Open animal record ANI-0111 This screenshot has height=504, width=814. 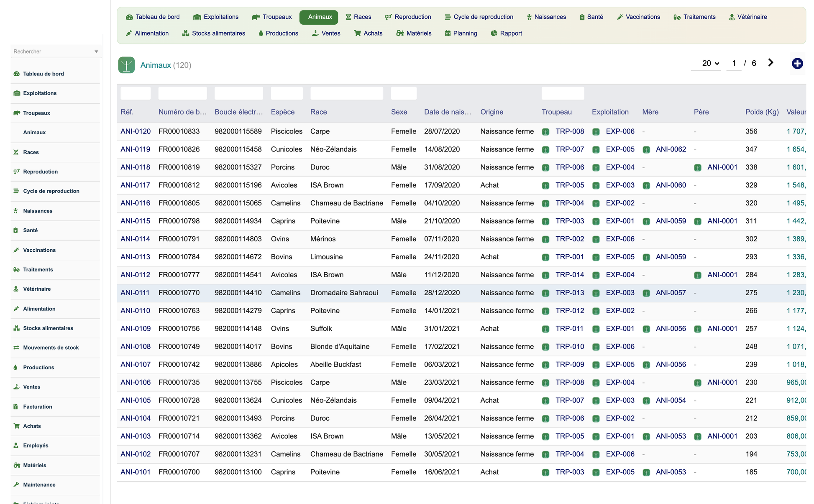pos(135,293)
